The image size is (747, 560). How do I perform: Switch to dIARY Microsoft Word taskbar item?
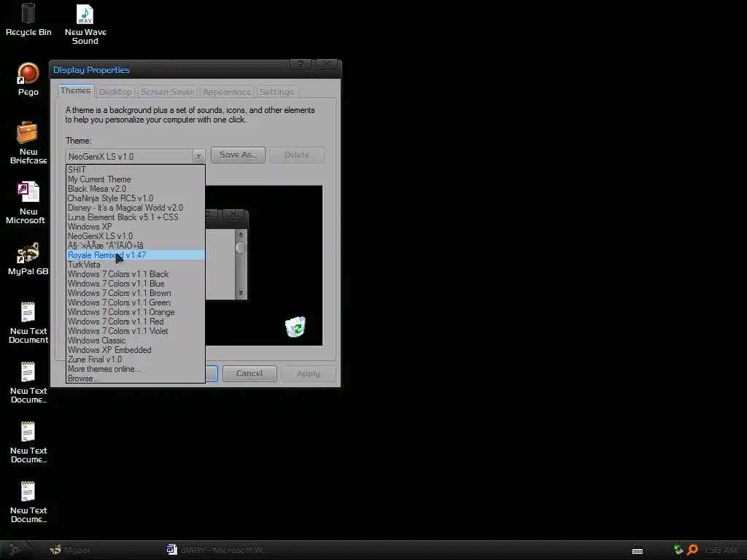pyautogui.click(x=216, y=550)
